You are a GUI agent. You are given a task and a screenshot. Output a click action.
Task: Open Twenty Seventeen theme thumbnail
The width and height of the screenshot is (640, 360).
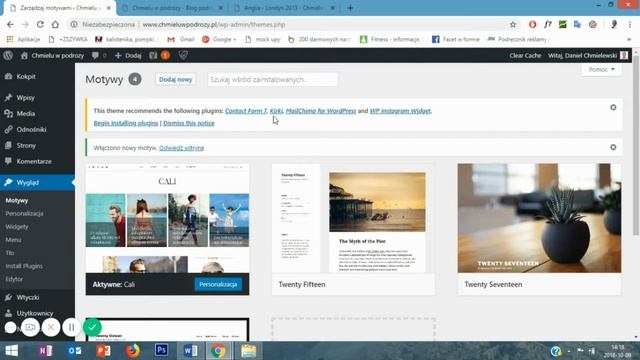(x=540, y=218)
